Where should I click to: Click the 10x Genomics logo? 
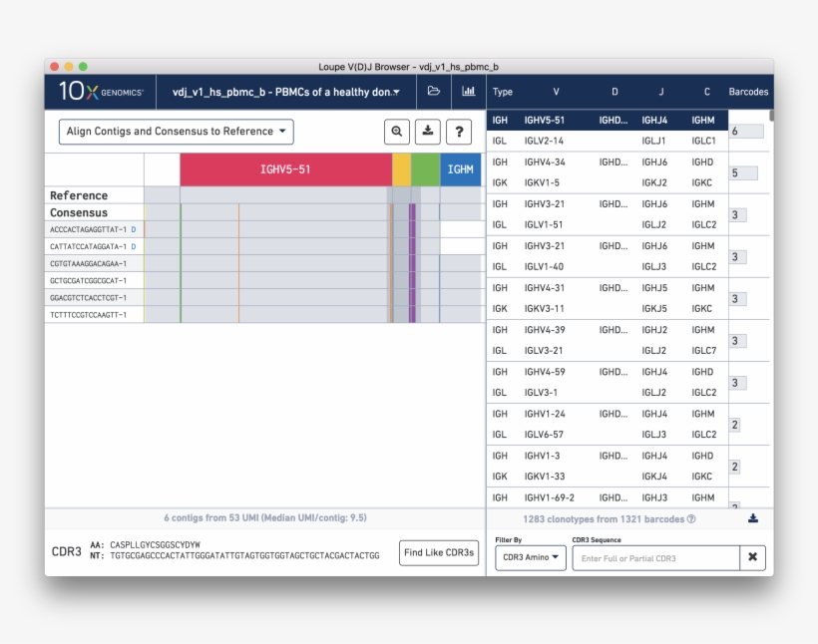tap(101, 92)
